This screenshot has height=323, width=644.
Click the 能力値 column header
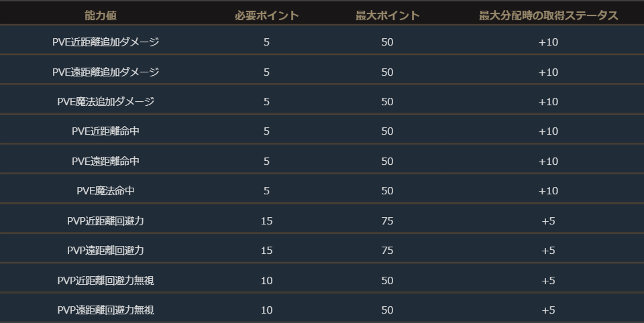[105, 15]
